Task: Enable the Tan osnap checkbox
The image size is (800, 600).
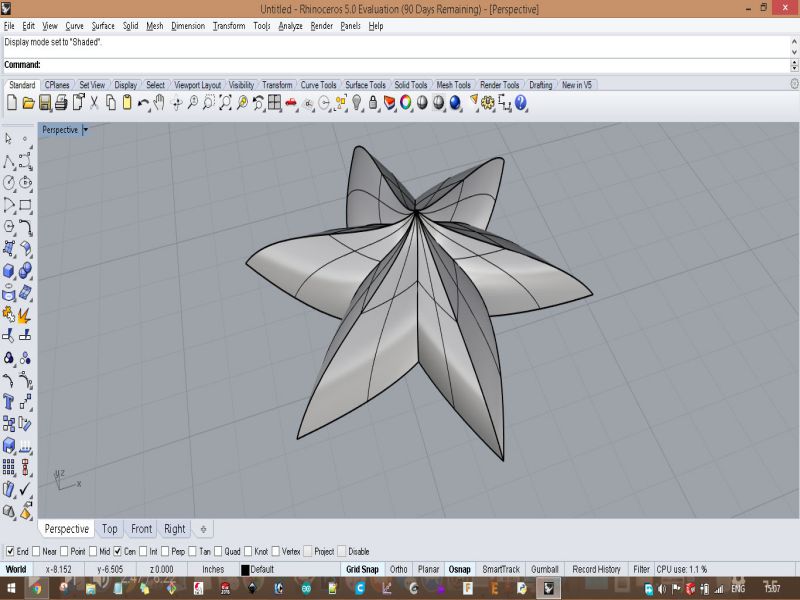Action: click(192, 551)
